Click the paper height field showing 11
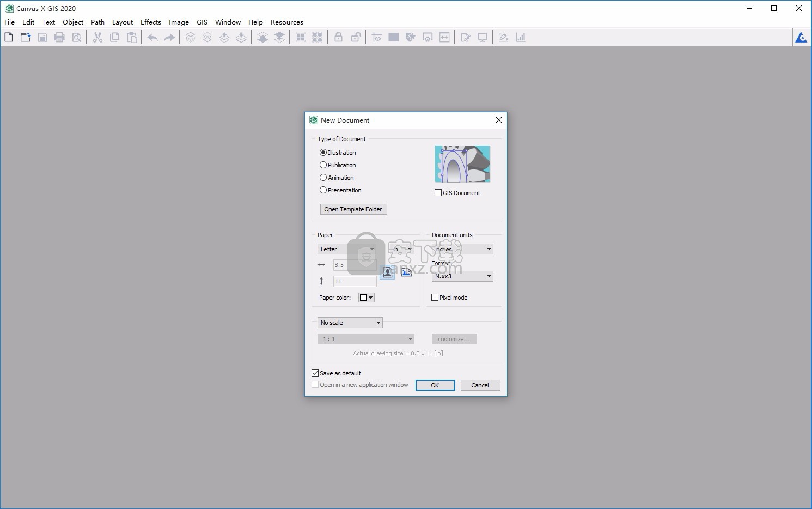This screenshot has width=812, height=509. coord(355,281)
